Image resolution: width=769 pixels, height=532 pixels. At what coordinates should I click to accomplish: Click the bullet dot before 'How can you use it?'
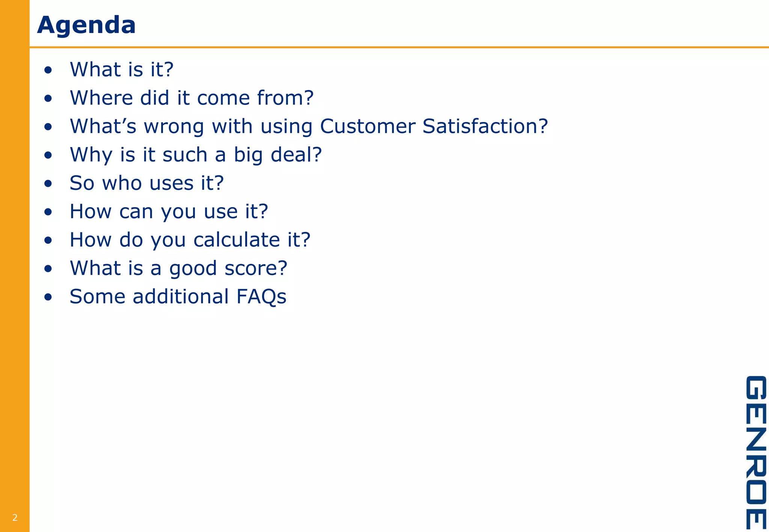[48, 212]
